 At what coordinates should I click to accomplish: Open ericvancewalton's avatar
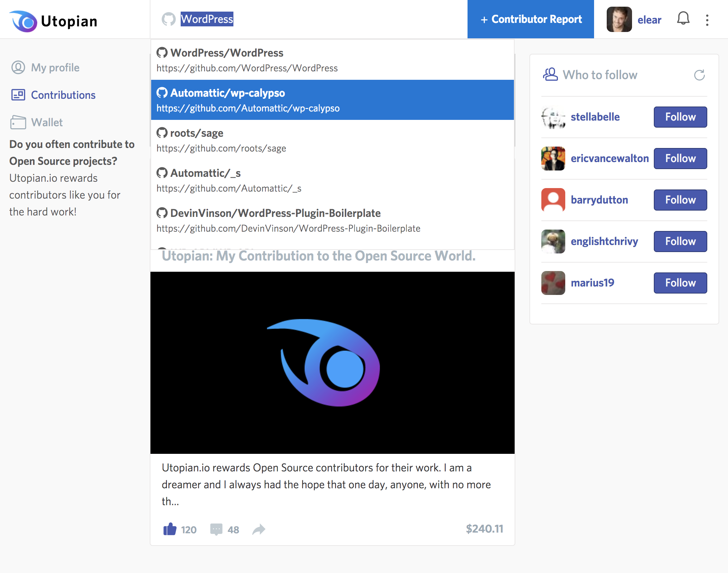(553, 159)
